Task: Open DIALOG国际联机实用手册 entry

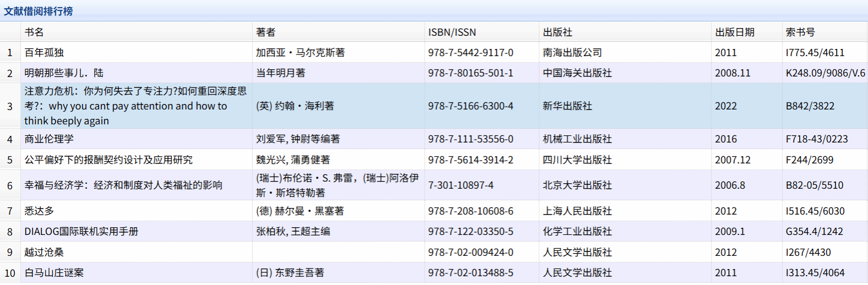Action: pos(81,232)
